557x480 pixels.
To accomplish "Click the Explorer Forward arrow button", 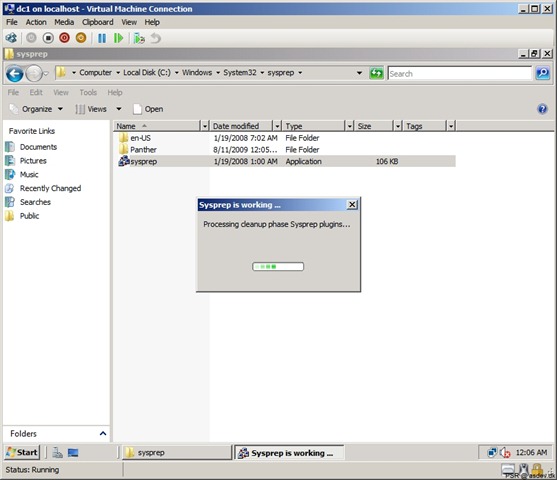I will coord(34,74).
